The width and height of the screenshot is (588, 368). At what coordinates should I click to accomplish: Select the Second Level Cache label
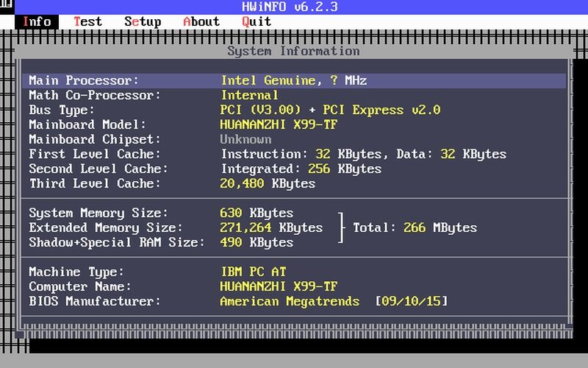[x=98, y=169]
